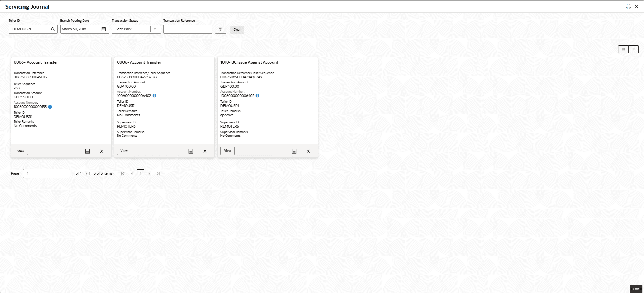Go to the first page
Image resolution: width=644 pixels, height=302 pixels.
pyautogui.click(x=123, y=174)
